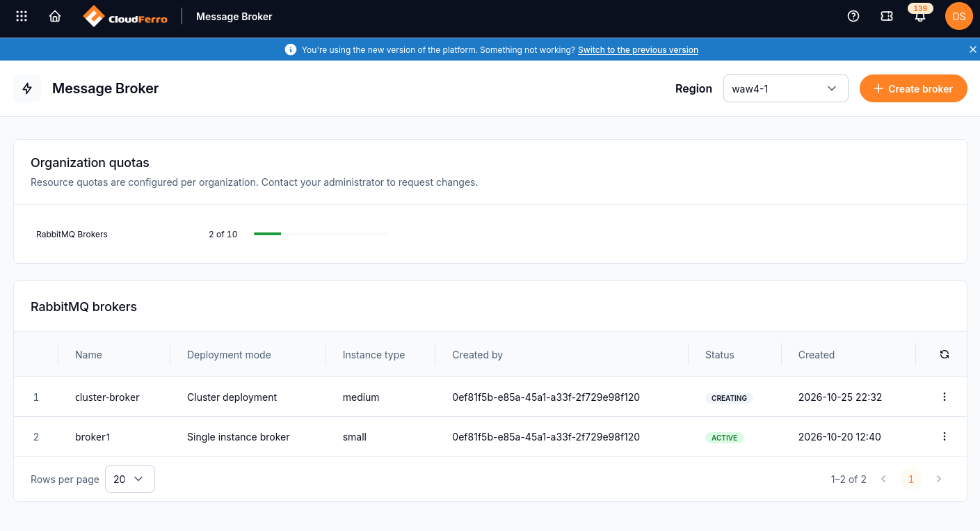
Task: Click the medium instance type cell
Action: coord(361,397)
